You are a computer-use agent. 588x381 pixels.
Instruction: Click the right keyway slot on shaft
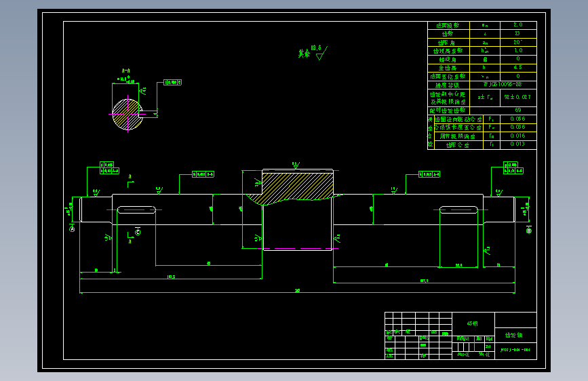458,209
